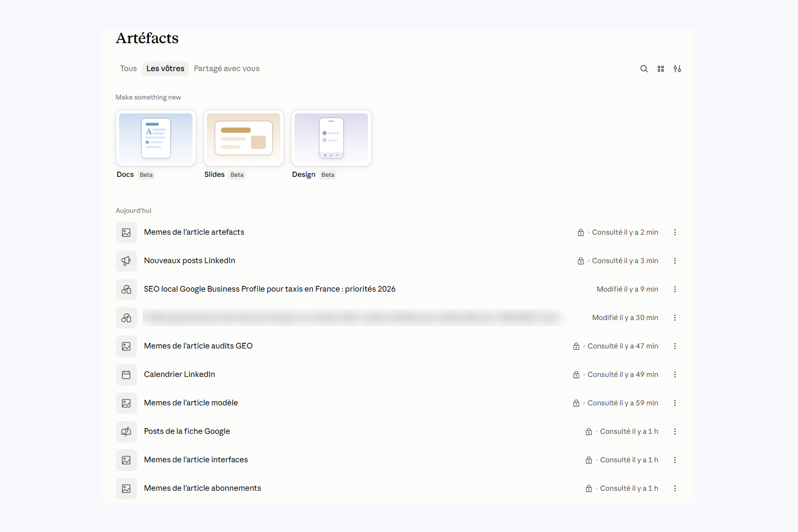Select the Les vôtres tab
The image size is (798, 532).
pyautogui.click(x=165, y=69)
